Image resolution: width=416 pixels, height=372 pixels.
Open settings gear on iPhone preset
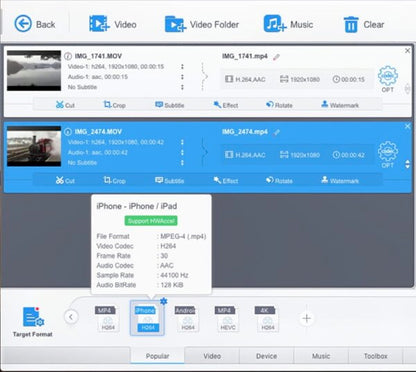point(163,301)
